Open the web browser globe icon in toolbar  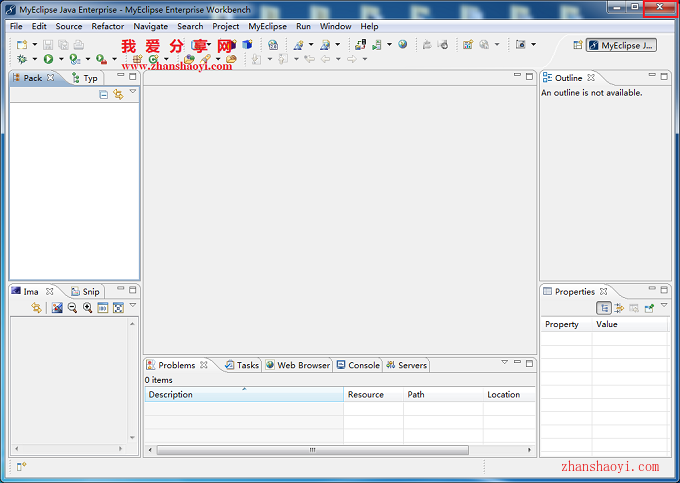[x=403, y=44]
